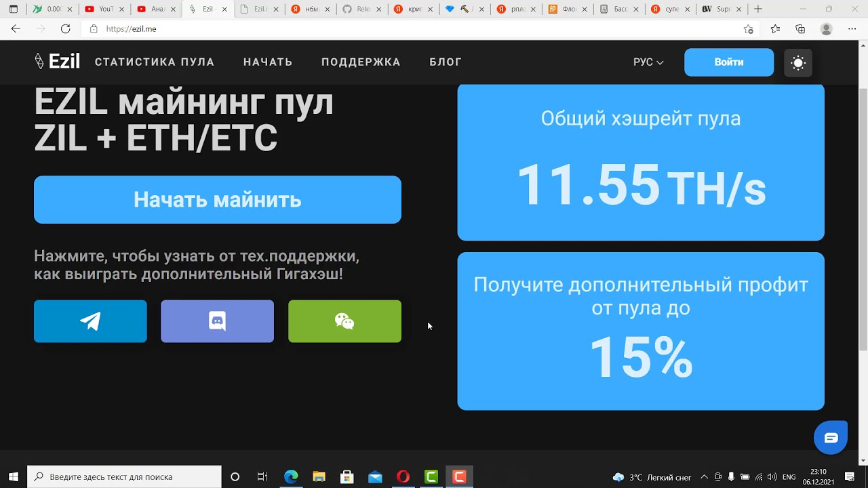Open Microsoft Edge from the taskbar
This screenshot has height=488, width=868.
[291, 477]
